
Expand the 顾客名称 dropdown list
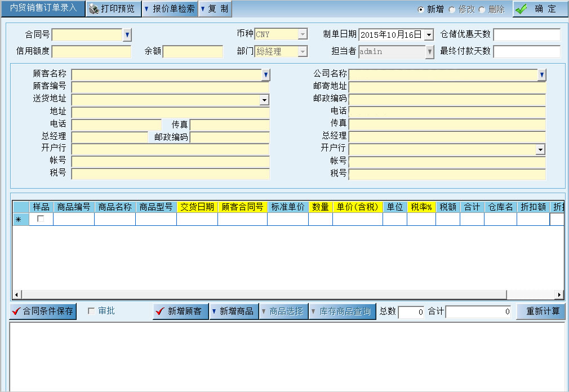[x=265, y=75]
